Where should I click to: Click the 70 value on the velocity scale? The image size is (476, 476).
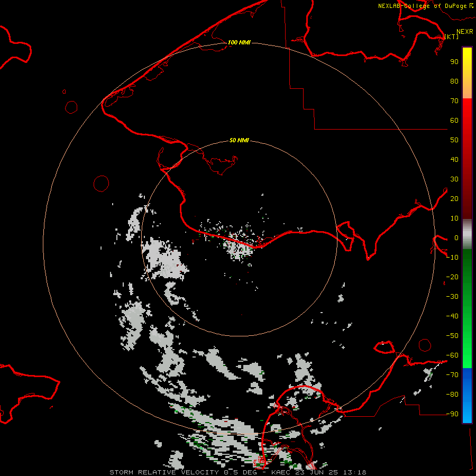tap(454, 101)
